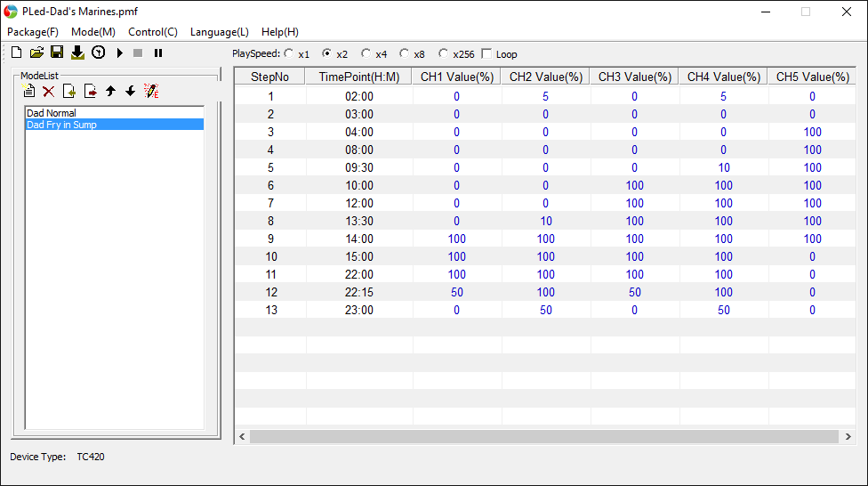Move selected mode up
Image resolution: width=868 pixels, height=486 pixels.
tap(110, 91)
